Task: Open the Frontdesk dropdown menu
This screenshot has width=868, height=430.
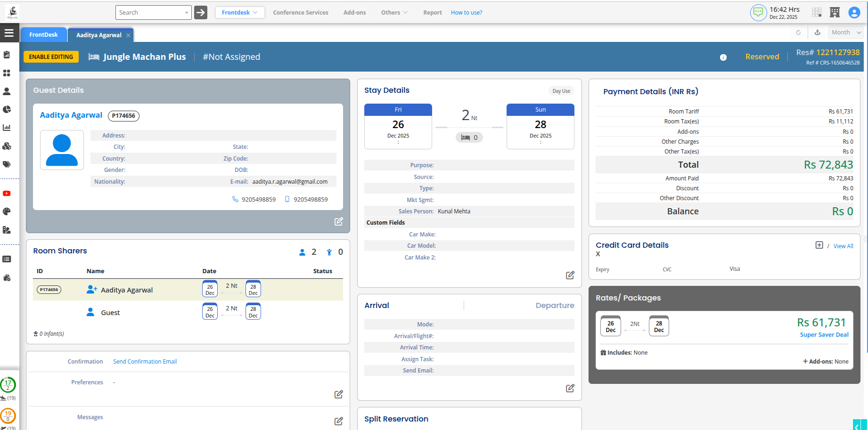Action: tap(239, 13)
